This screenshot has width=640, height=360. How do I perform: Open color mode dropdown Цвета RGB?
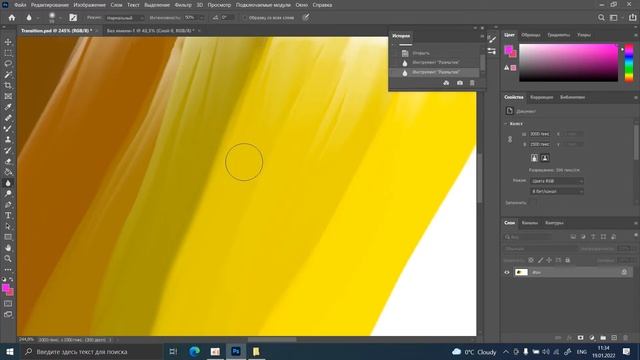557,181
